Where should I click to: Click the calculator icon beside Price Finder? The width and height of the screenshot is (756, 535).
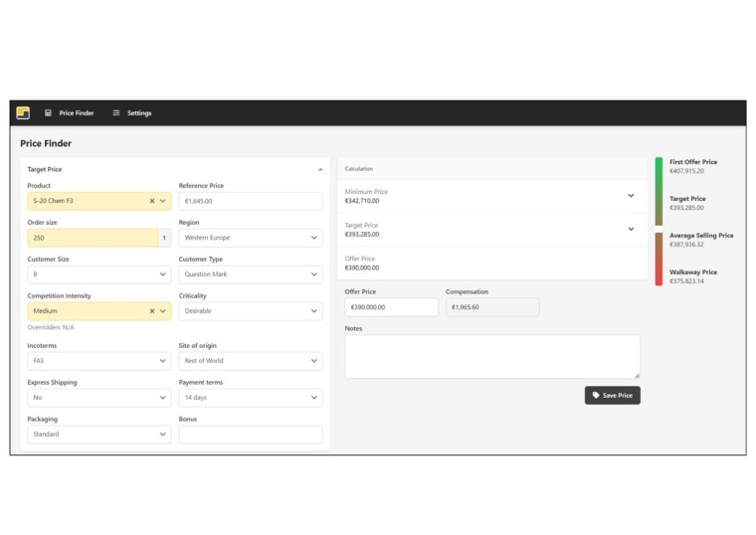click(48, 112)
